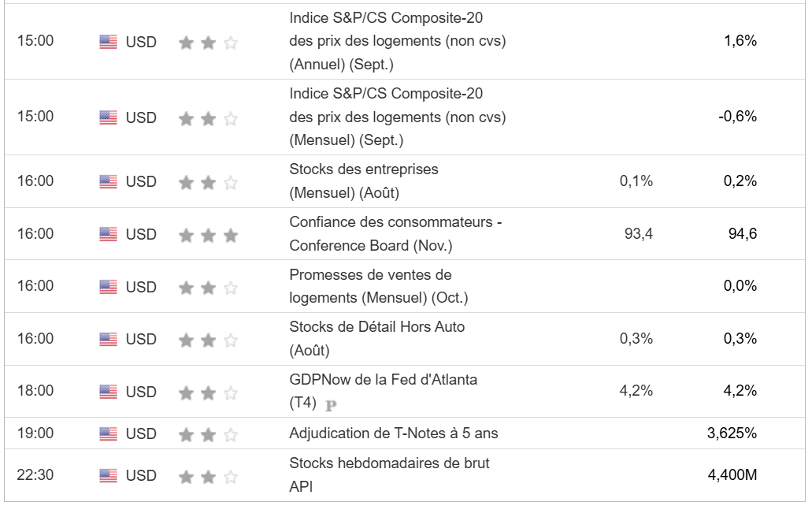Click the three-star importance rating for Confiance des consommateurs

(x=208, y=235)
